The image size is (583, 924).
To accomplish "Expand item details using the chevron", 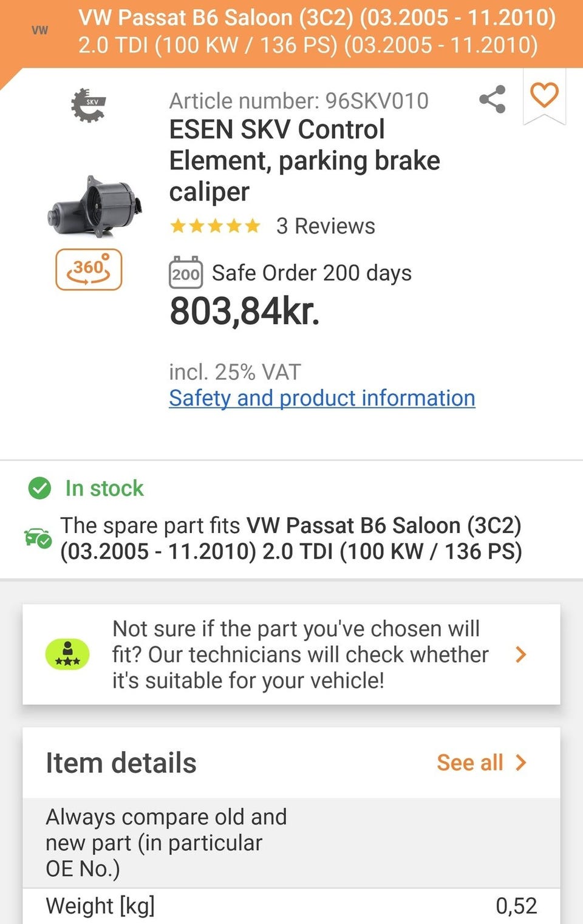I will [521, 763].
